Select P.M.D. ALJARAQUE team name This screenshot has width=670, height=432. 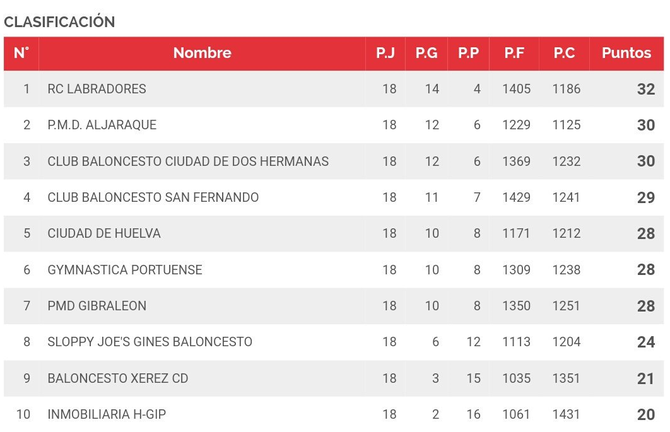tap(102, 125)
